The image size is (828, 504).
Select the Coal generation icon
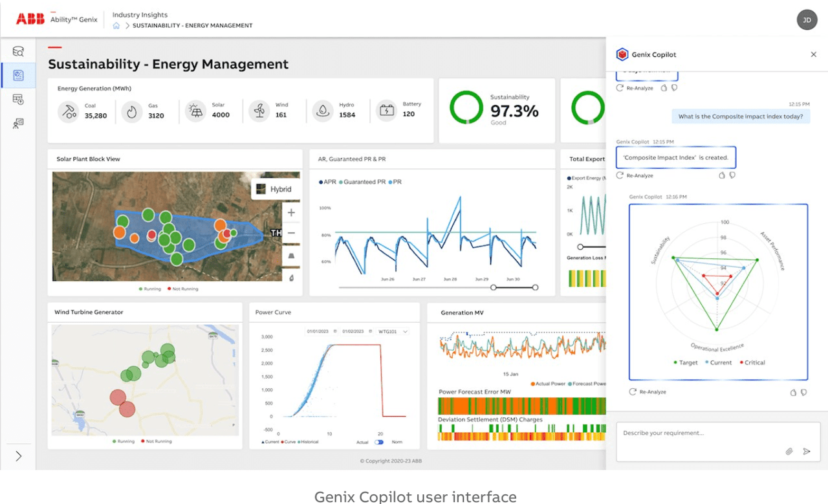click(x=68, y=111)
